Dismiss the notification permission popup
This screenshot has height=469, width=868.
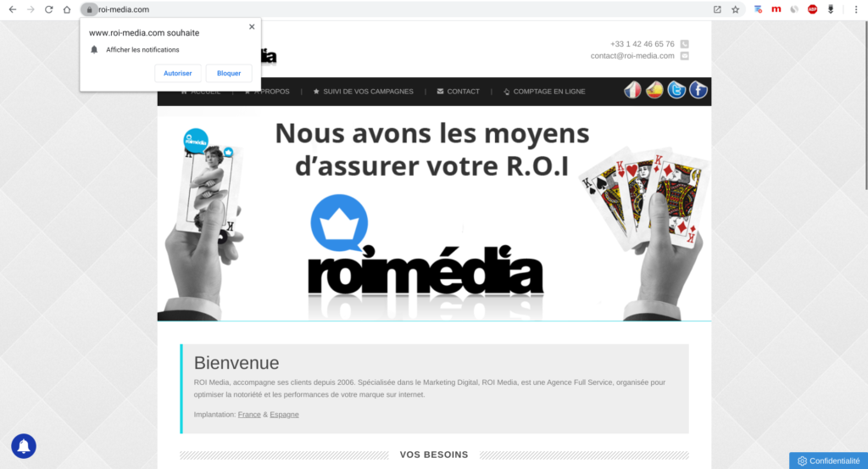252,26
